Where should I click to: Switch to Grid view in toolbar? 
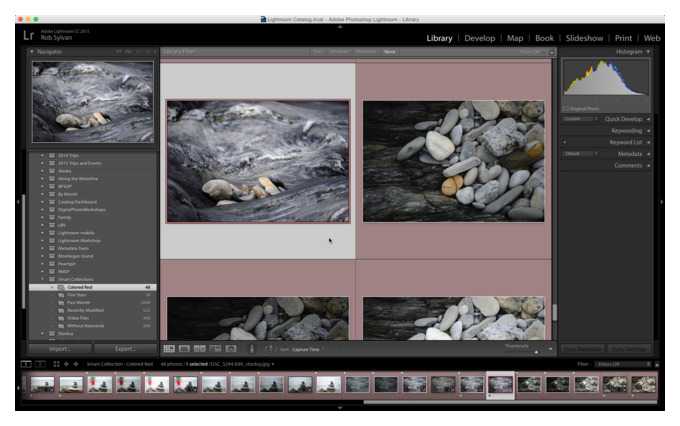click(x=169, y=349)
